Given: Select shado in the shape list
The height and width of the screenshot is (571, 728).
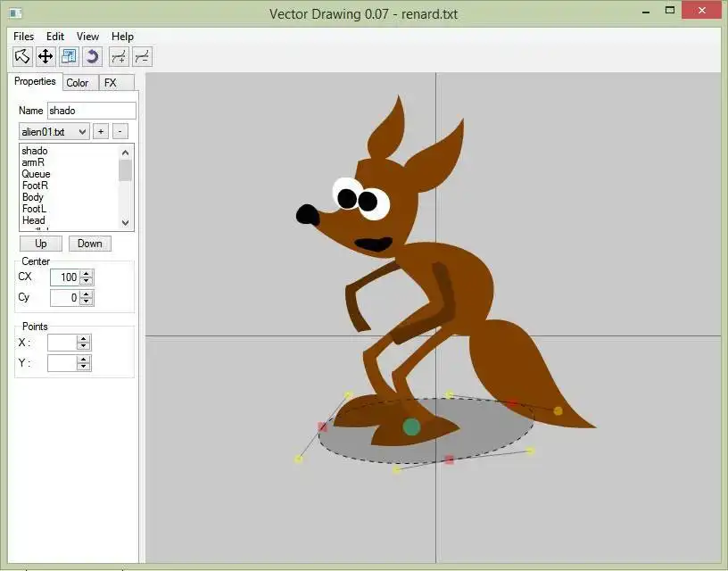Looking at the screenshot, I should point(35,151).
